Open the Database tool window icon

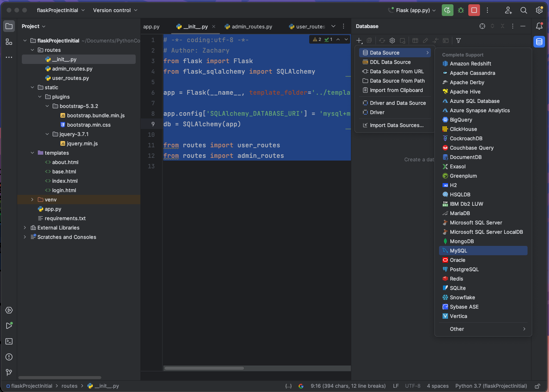click(539, 42)
